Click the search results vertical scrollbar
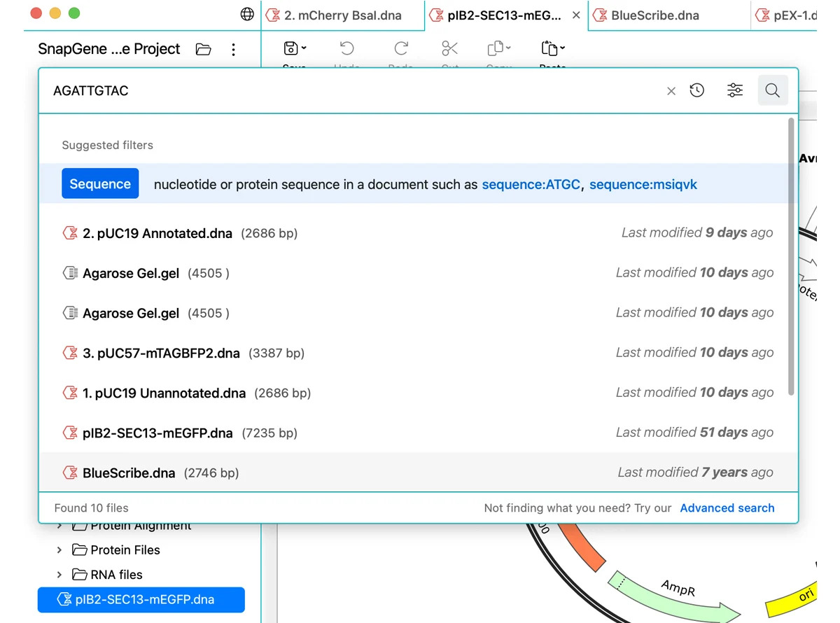This screenshot has width=840, height=623. pyautogui.click(x=792, y=255)
